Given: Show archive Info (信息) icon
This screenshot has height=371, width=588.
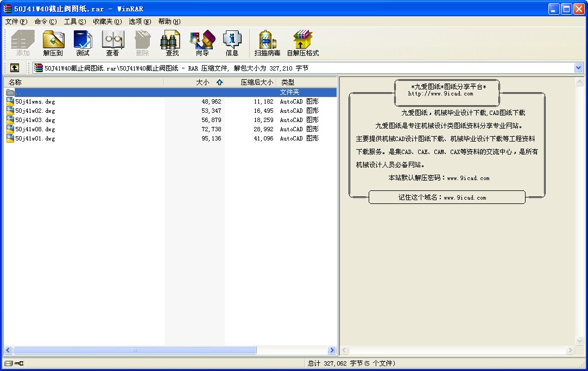Looking at the screenshot, I should pos(232,43).
